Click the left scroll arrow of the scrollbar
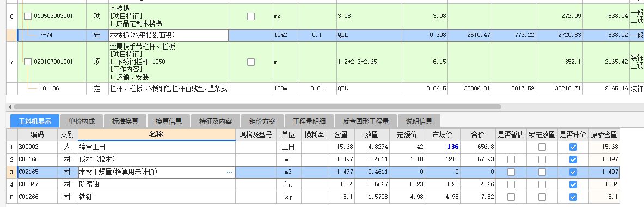Viewport: 644px width, 207px height. click(10, 106)
